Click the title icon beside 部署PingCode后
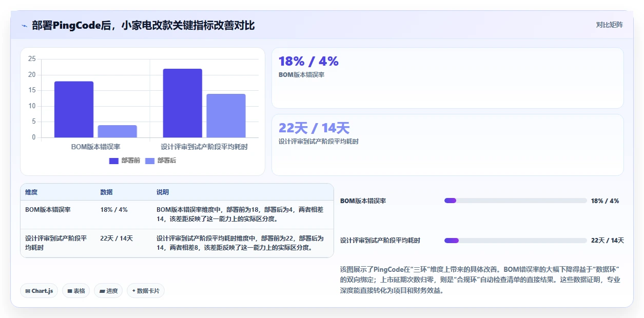 click(x=25, y=26)
